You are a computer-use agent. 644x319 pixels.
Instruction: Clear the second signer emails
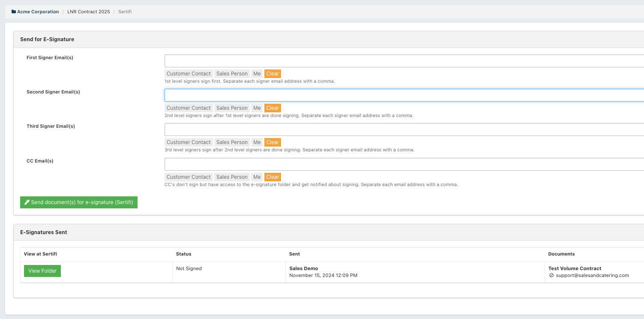pyautogui.click(x=273, y=108)
